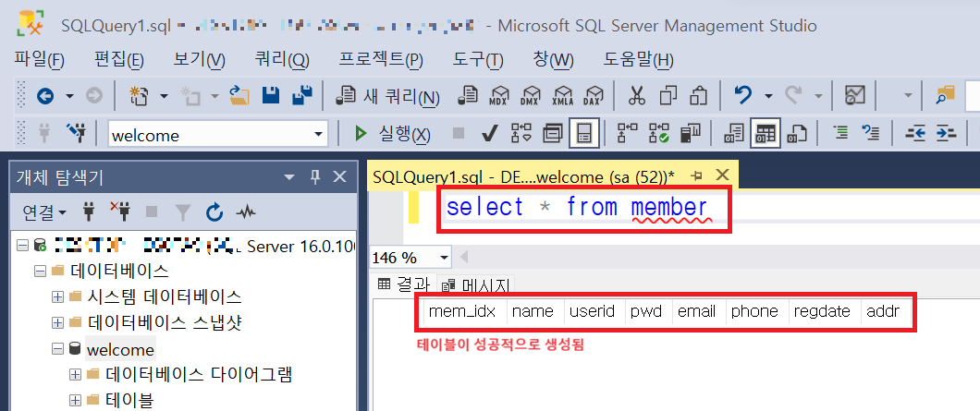Click the Object Explorer disconnect plug icon
980x411 pixels.
coord(119,212)
